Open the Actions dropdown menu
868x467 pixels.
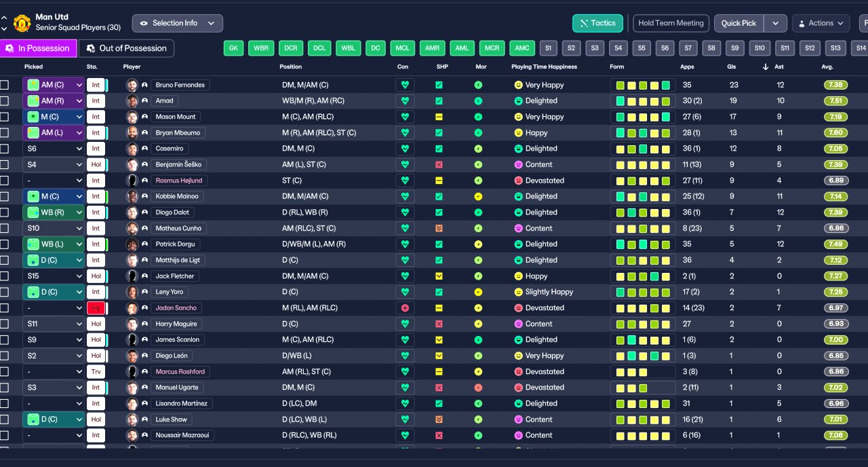tap(821, 23)
